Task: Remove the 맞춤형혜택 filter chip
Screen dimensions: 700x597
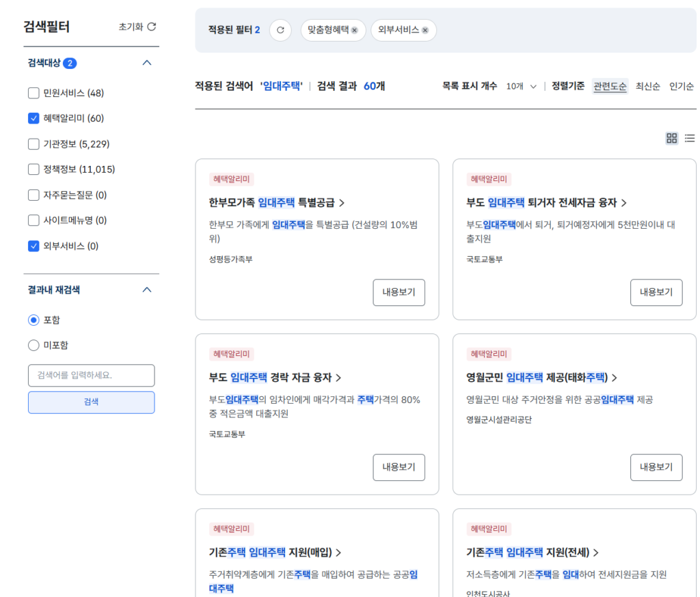Action: 354,31
